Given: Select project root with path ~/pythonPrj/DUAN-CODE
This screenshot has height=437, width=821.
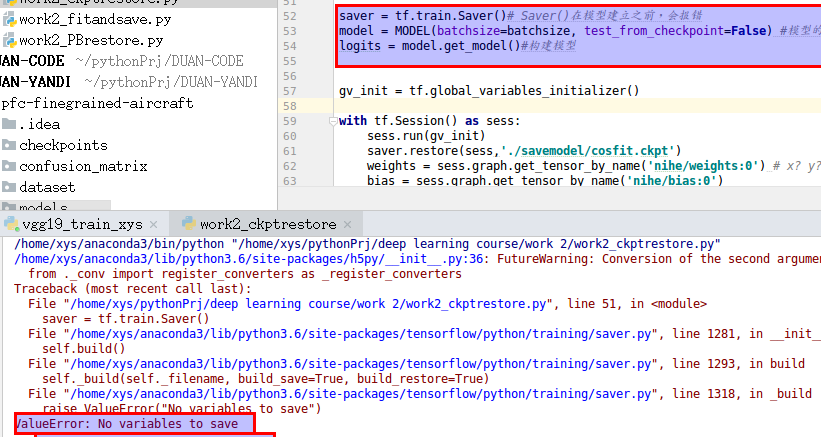Looking at the screenshot, I should coord(121,61).
